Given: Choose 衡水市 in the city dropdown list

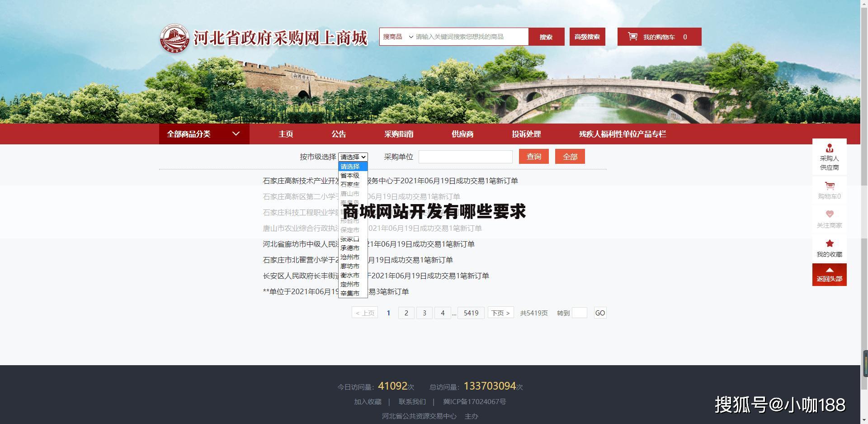Looking at the screenshot, I should click(353, 275).
